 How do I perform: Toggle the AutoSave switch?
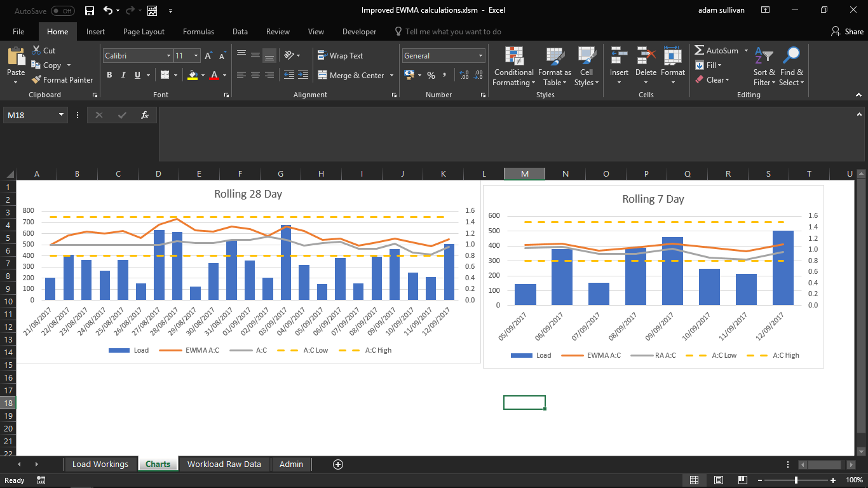click(x=62, y=11)
